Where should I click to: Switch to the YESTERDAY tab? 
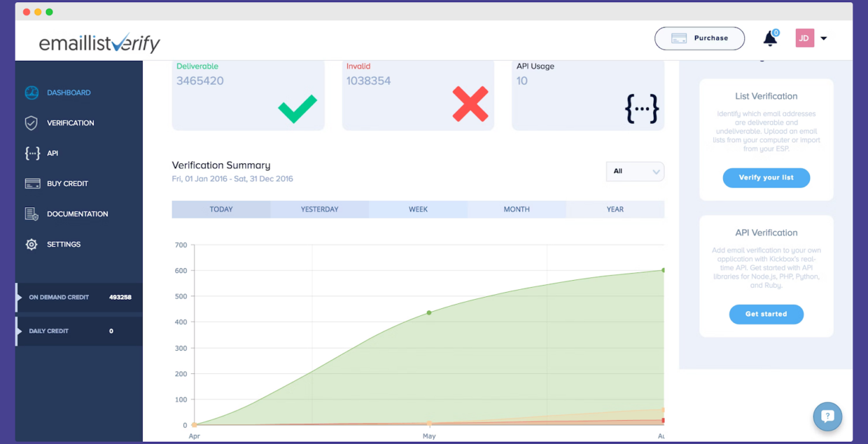320,209
